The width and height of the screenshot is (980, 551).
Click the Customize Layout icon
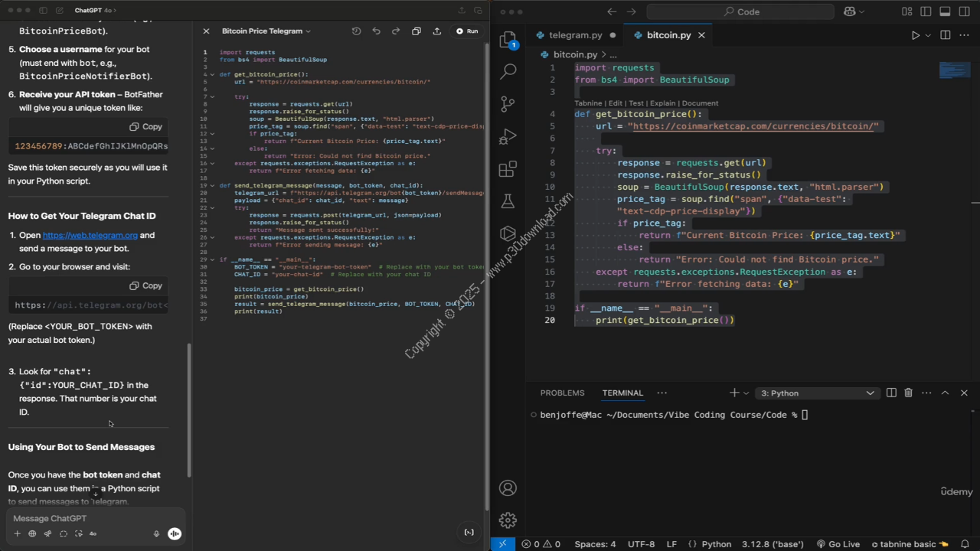pyautogui.click(x=906, y=11)
